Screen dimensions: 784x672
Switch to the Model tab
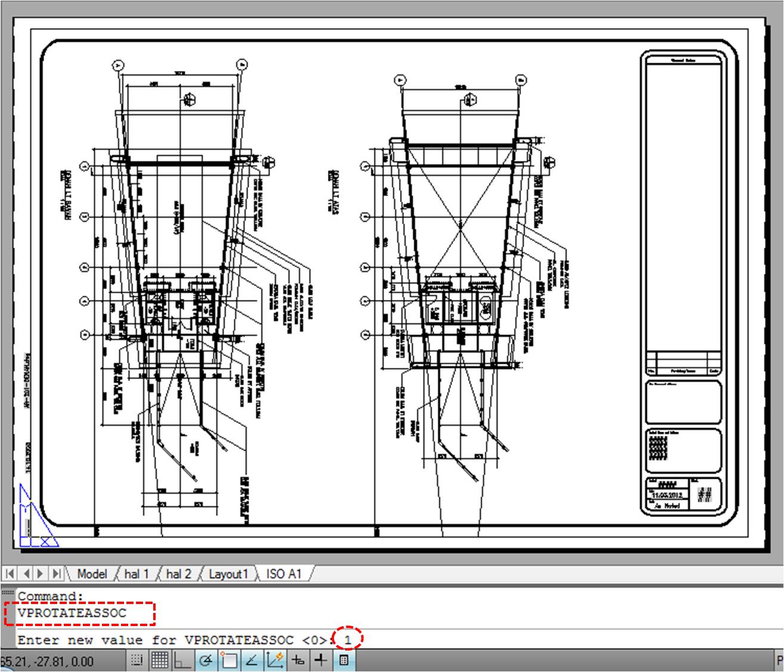[x=92, y=574]
